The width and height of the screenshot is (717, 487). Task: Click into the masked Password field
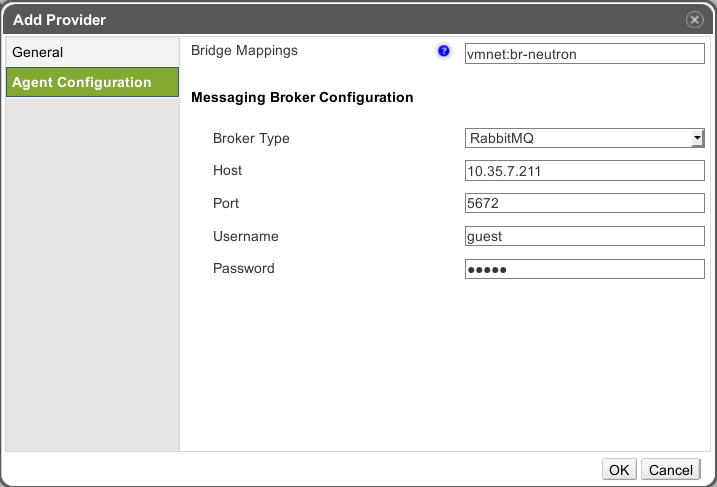pos(585,269)
